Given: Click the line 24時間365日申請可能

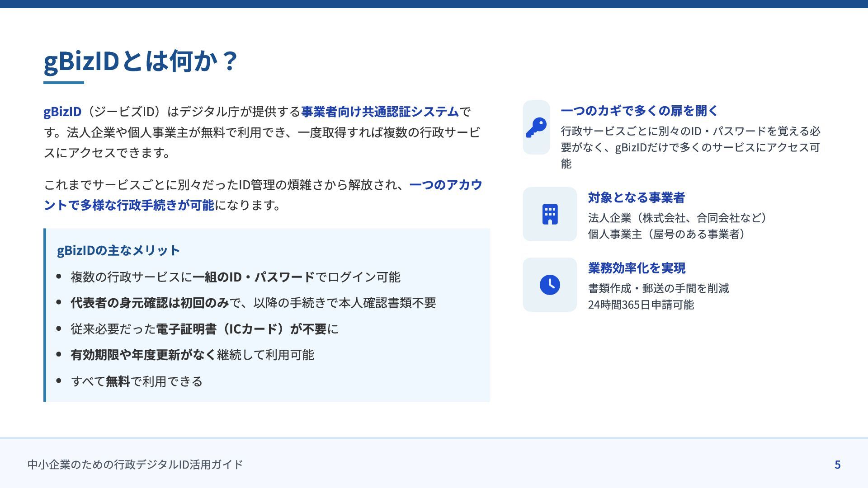Looking at the screenshot, I should (641, 305).
